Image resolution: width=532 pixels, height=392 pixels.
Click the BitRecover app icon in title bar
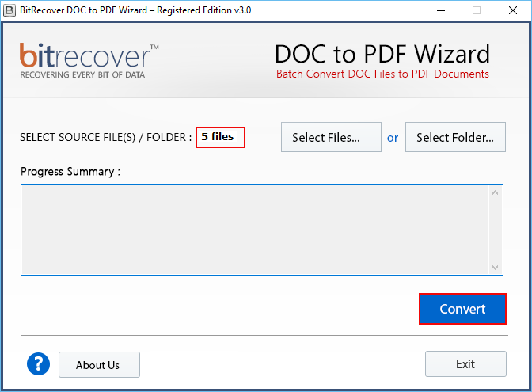click(x=10, y=10)
